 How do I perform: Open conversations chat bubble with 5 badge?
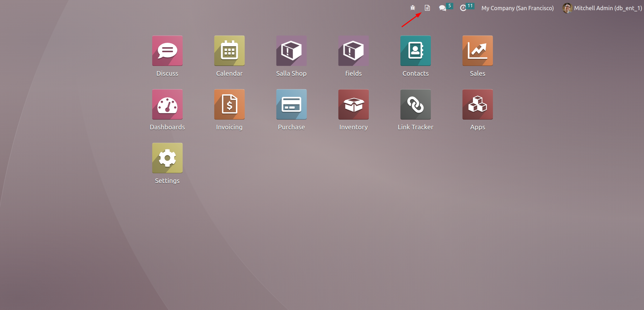[x=446, y=7]
